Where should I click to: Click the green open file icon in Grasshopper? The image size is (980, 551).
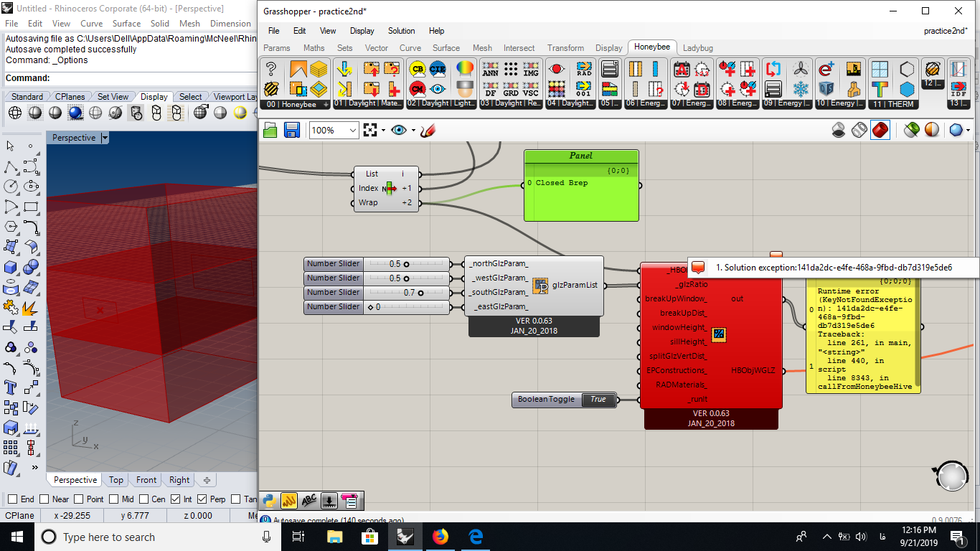pyautogui.click(x=270, y=130)
